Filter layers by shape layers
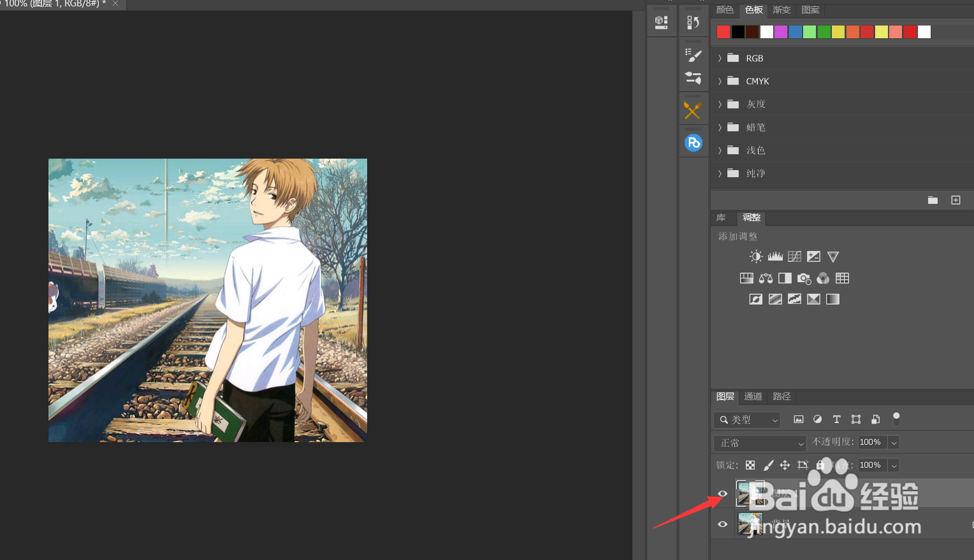 click(x=856, y=419)
